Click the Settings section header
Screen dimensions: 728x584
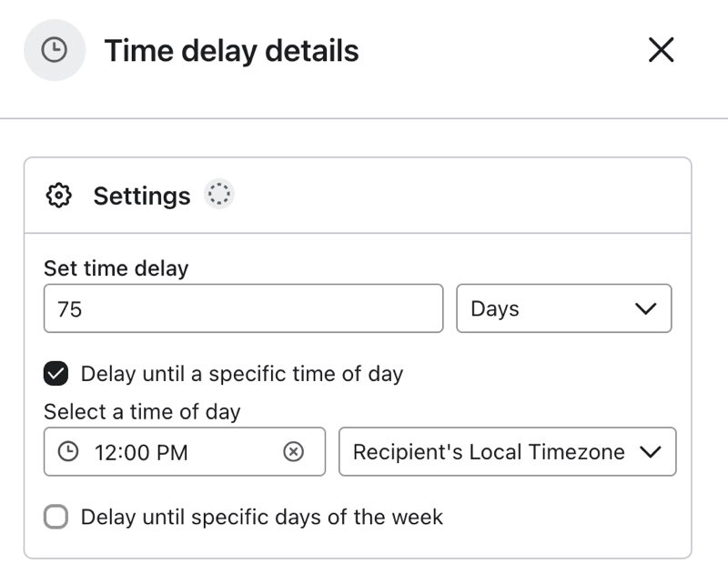[141, 195]
